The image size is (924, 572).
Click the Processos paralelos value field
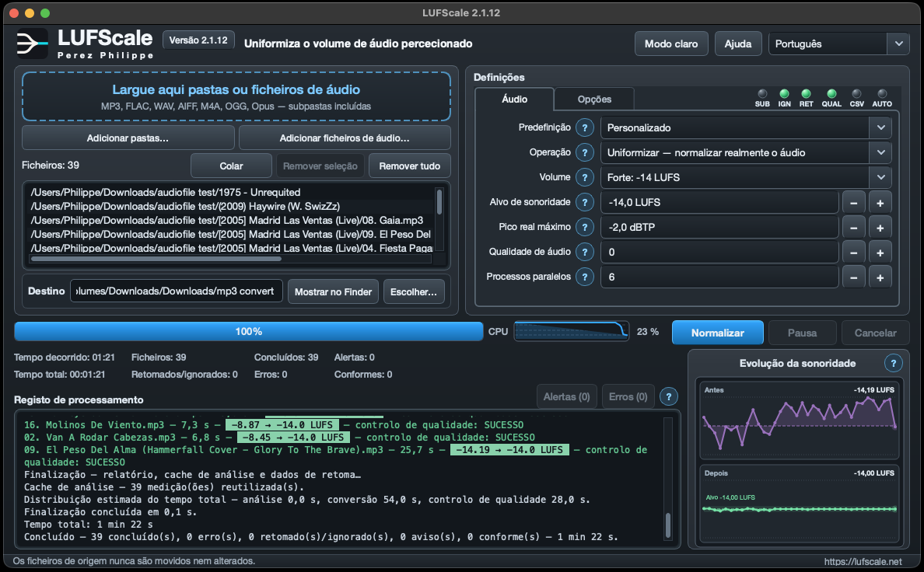(719, 277)
